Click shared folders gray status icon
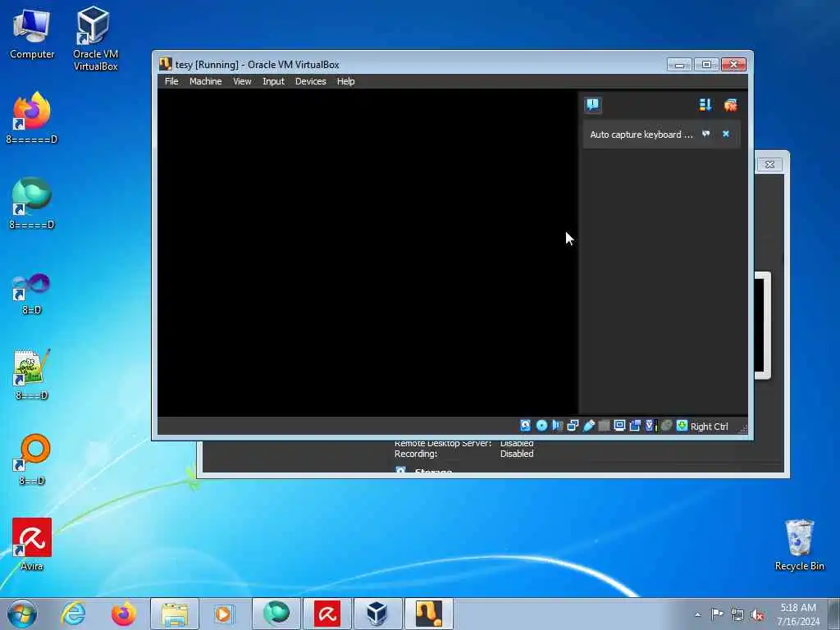Screen dimensions: 840x630 click(605, 426)
